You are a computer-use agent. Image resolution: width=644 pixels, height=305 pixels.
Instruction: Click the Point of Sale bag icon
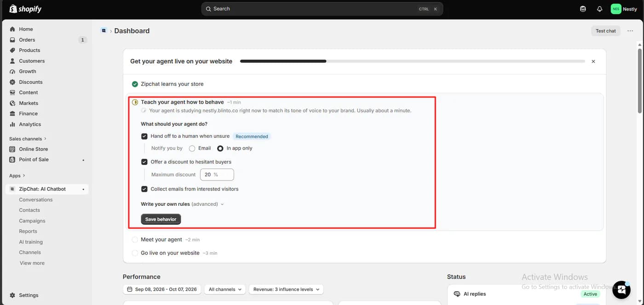pyautogui.click(x=12, y=159)
